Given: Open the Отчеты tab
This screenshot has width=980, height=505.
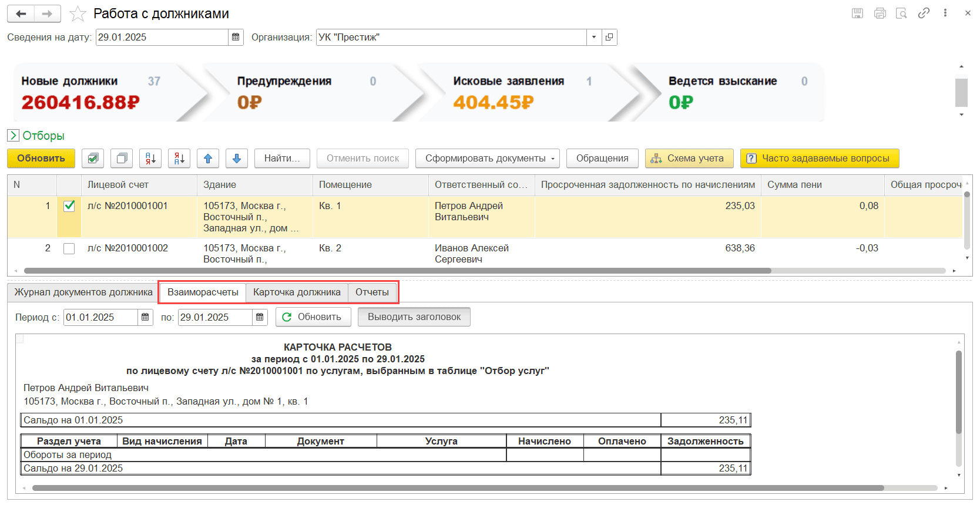Looking at the screenshot, I should tap(372, 292).
